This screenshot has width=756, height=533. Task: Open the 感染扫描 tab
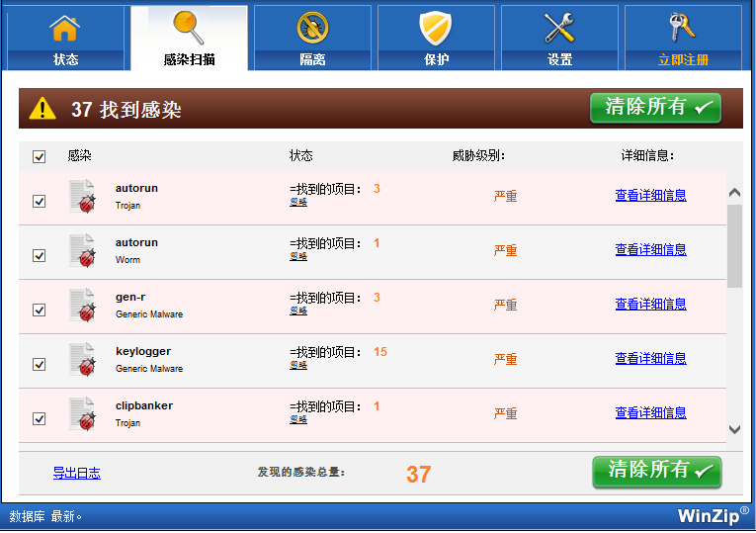(x=189, y=39)
